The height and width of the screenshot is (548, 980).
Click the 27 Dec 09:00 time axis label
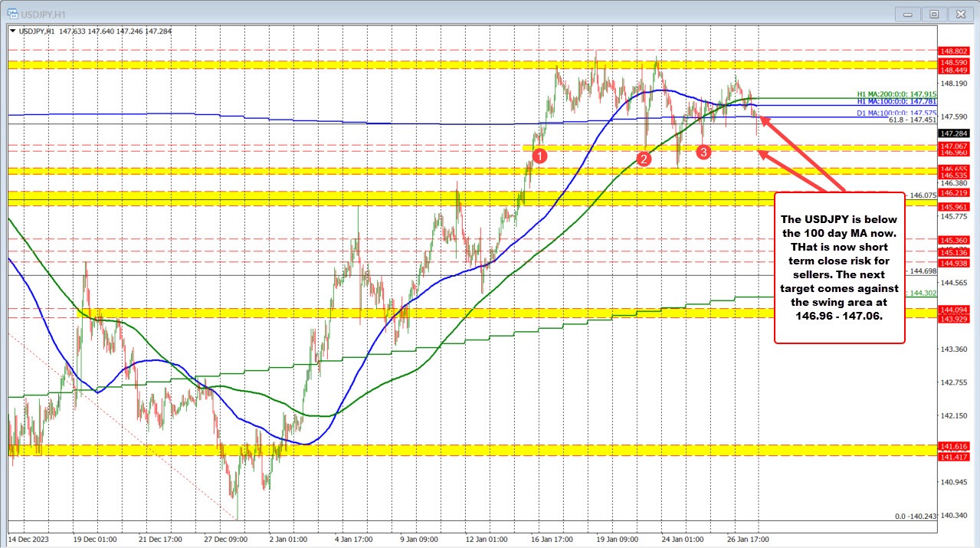coord(227,539)
